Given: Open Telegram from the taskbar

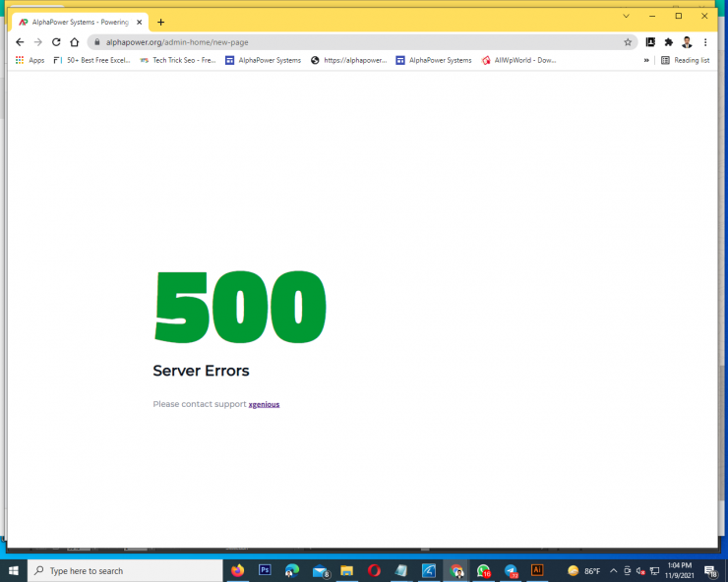Looking at the screenshot, I should pyautogui.click(x=511, y=570).
